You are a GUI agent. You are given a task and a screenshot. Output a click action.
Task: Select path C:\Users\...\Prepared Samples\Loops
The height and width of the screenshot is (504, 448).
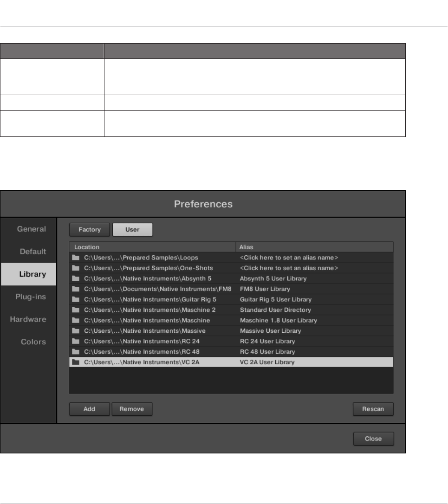pos(141,258)
